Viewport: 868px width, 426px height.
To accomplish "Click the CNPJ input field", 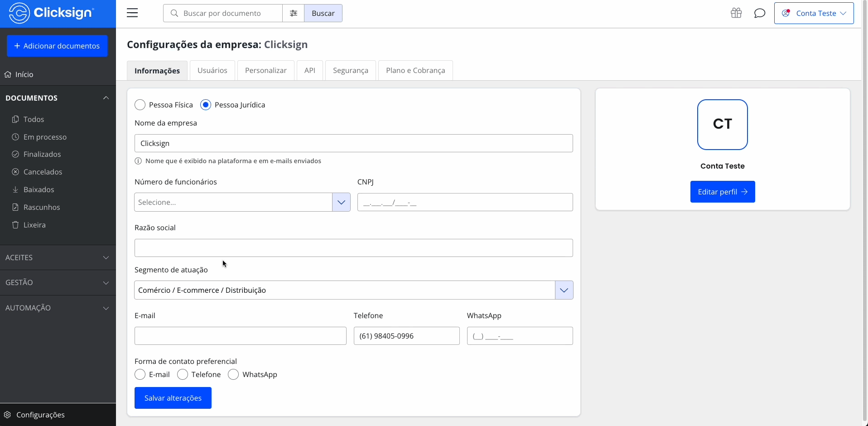I will point(465,202).
